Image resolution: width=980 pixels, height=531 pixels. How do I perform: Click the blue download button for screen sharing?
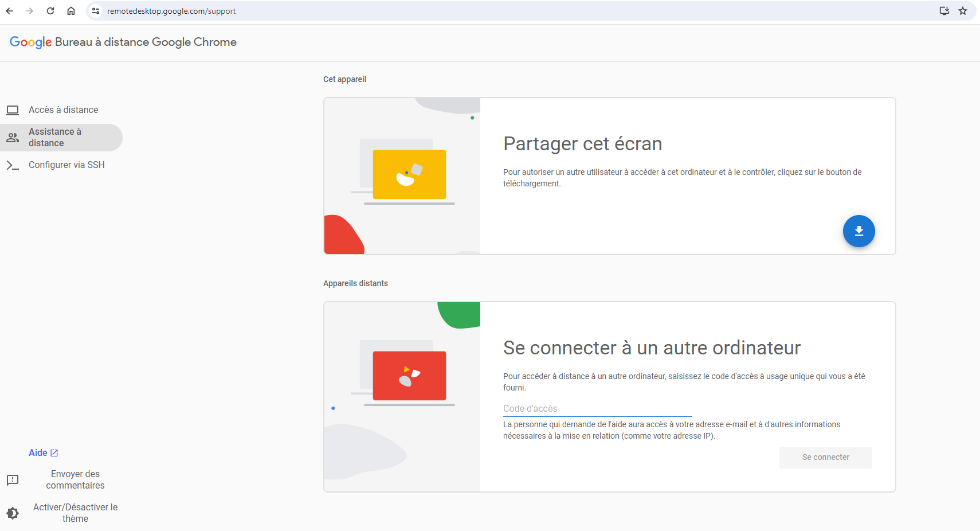click(x=859, y=231)
